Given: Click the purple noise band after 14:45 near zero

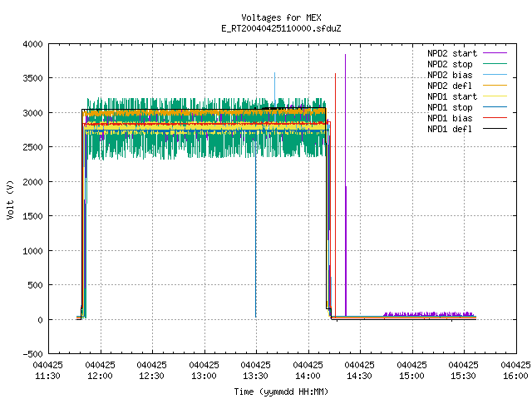Looking at the screenshot, I should [x=429, y=314].
